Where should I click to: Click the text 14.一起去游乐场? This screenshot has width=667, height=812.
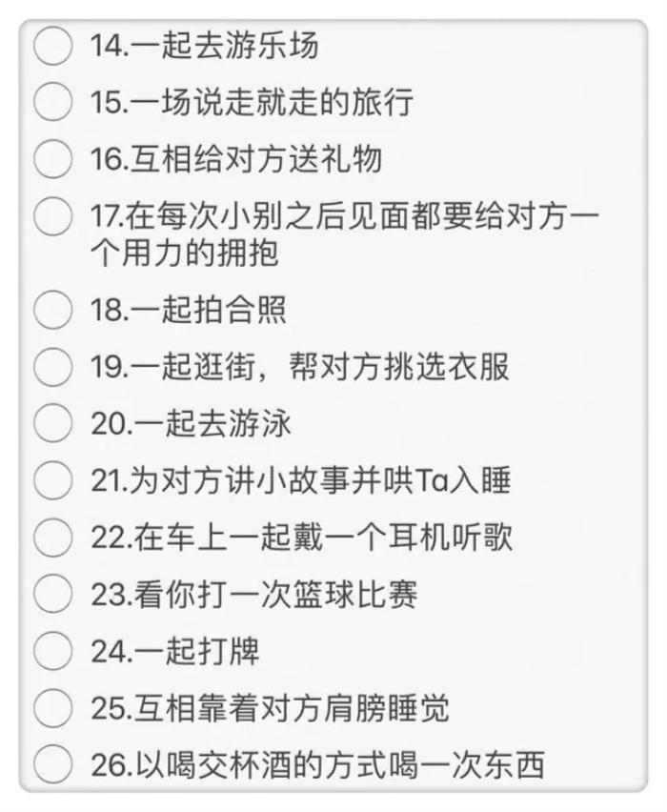[204, 45]
